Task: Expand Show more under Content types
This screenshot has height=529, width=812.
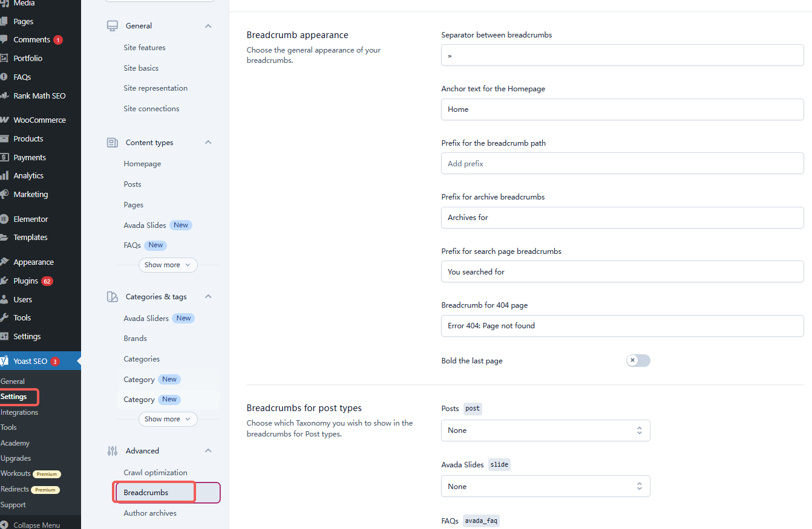Action: (x=168, y=265)
